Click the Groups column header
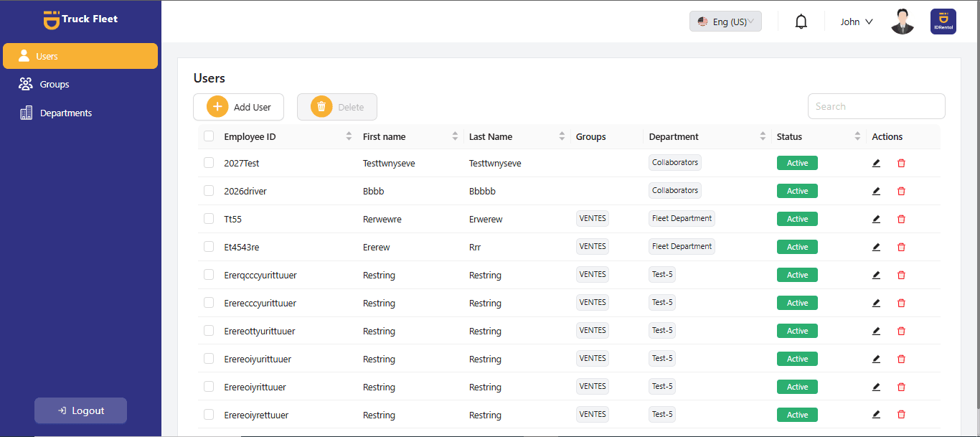 click(590, 136)
